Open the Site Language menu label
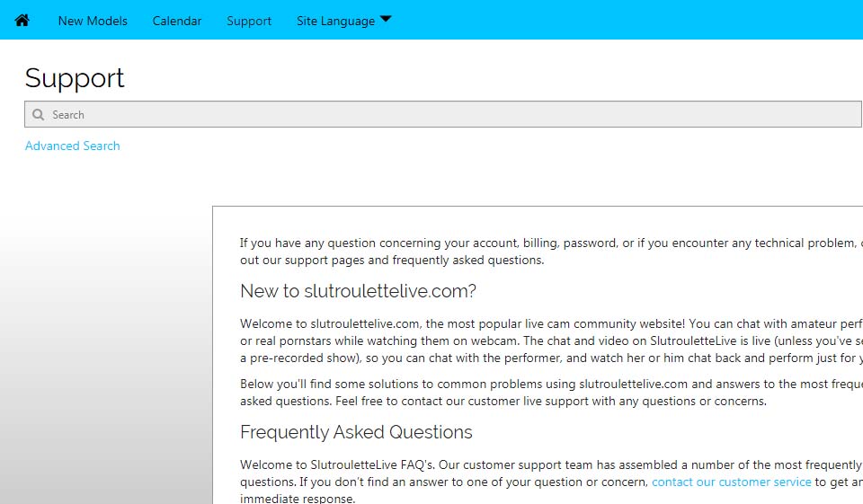This screenshot has width=863, height=504. pyautogui.click(x=335, y=21)
